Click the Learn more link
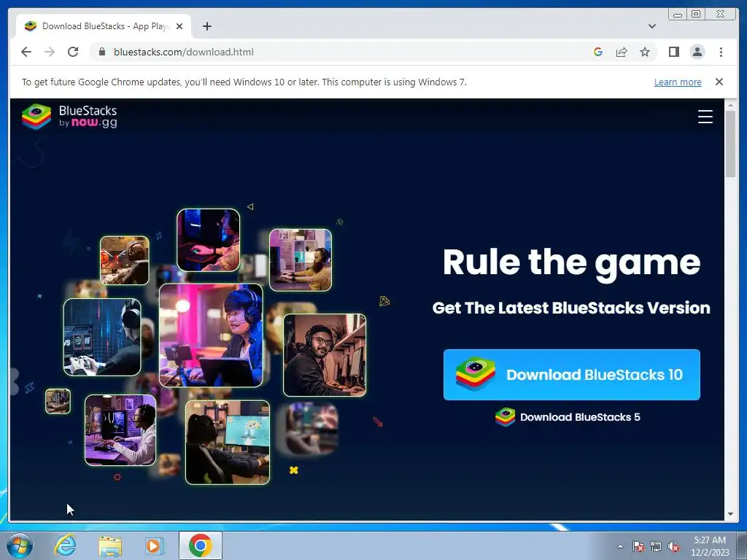 click(x=678, y=82)
